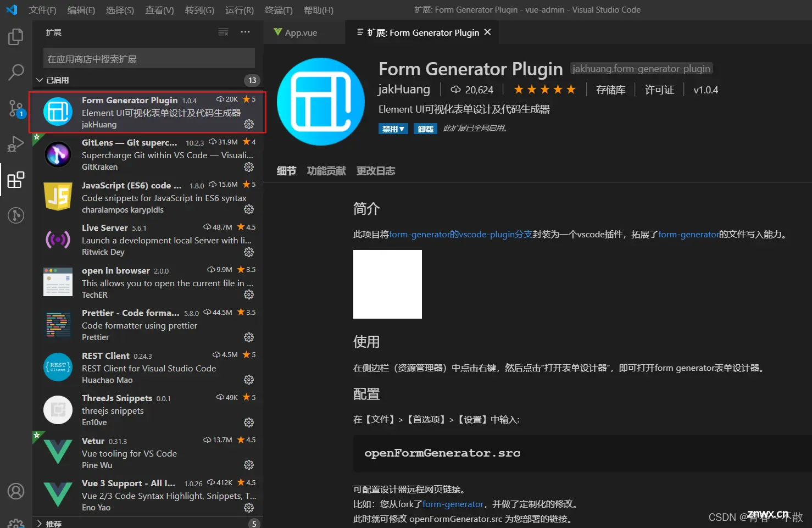Click the jakhuang.form-generator-plugin identifier

point(641,69)
